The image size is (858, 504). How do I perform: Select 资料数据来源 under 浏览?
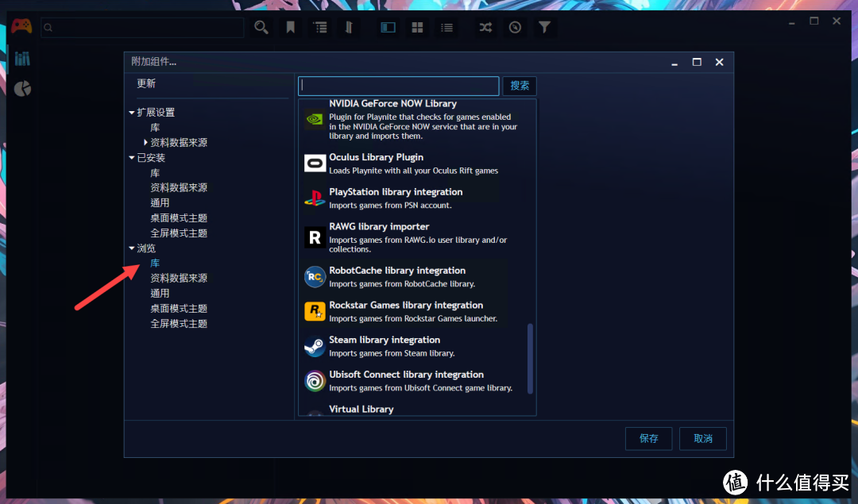tap(179, 278)
